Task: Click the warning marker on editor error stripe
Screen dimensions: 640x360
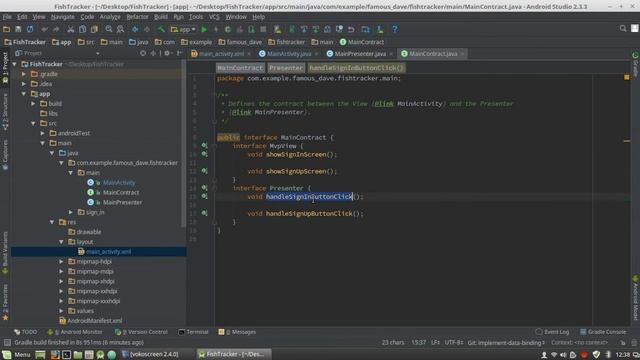Action: [x=627, y=141]
